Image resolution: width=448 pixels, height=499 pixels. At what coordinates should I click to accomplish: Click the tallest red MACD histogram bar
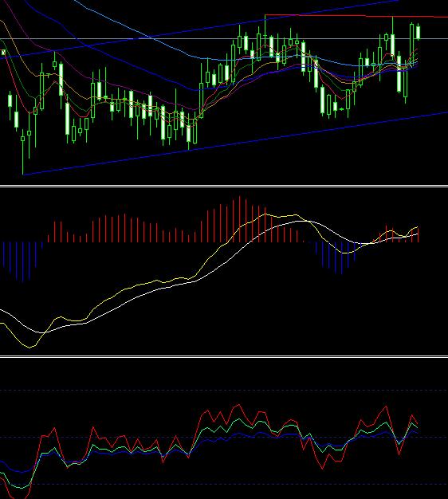[240, 219]
